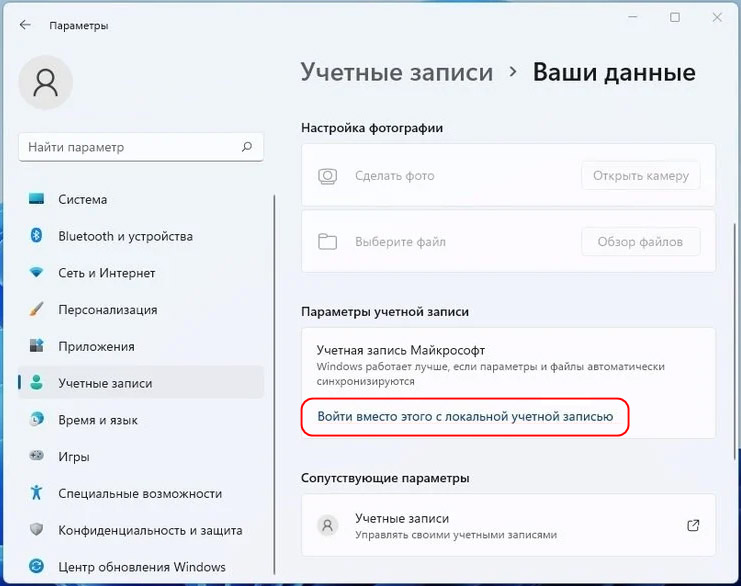Minimize the Параметры window
Image resolution: width=741 pixels, height=586 pixels.
click(633, 17)
